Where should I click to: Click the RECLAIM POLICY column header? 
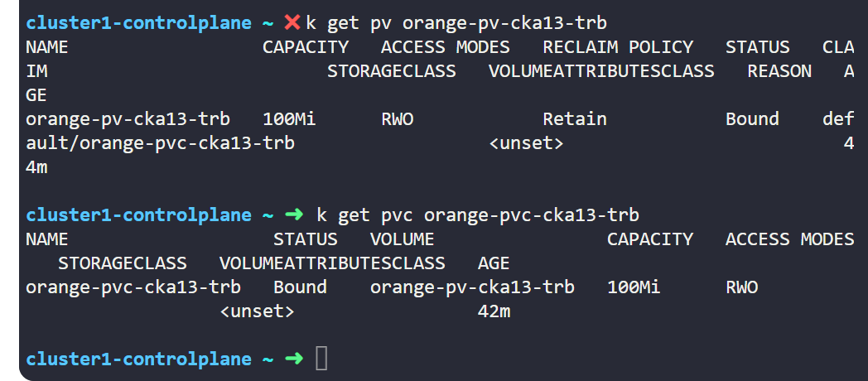pyautogui.click(x=618, y=47)
